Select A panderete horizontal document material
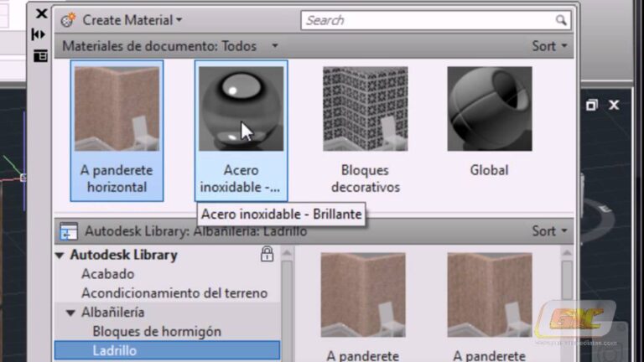Image resolution: width=644 pixels, height=362 pixels. (117, 131)
